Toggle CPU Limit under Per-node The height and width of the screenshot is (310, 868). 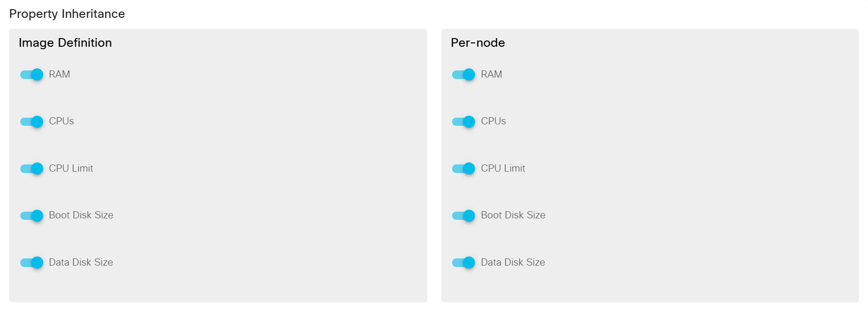463,169
